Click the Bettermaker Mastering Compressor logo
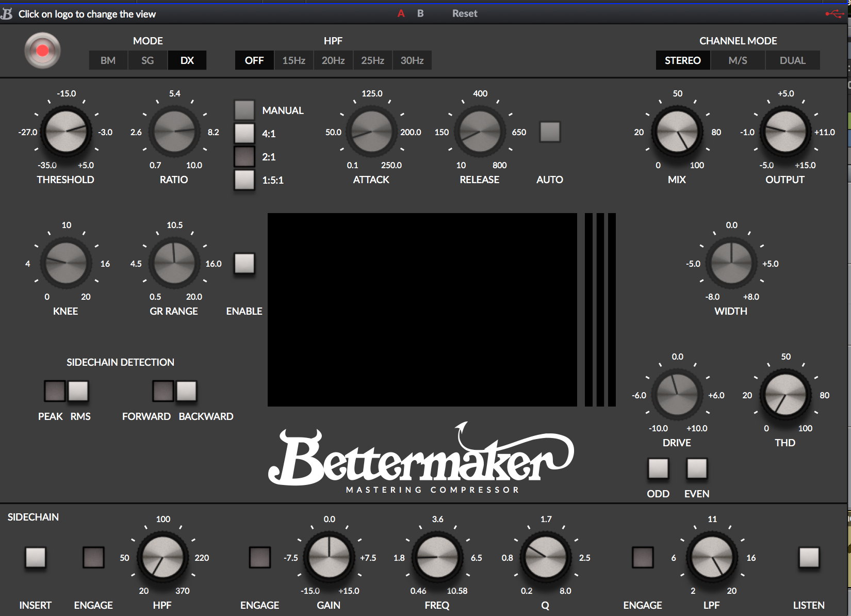The image size is (851, 616). tap(421, 459)
